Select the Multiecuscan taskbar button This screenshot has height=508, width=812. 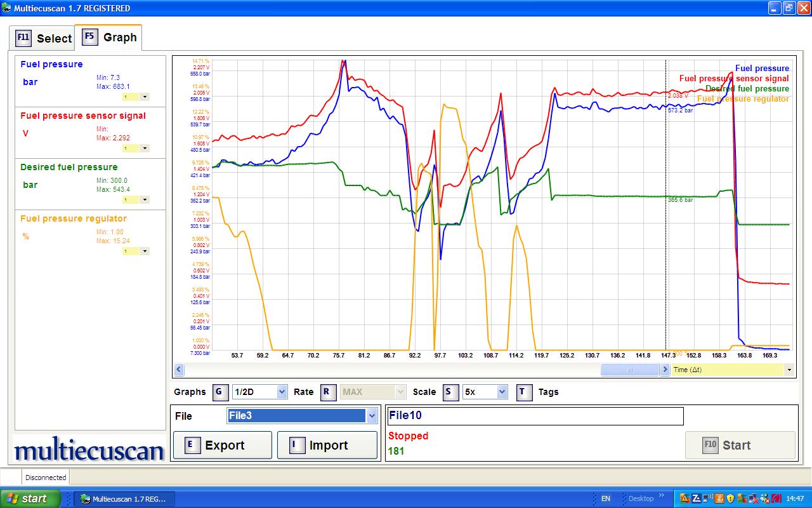tap(123, 499)
